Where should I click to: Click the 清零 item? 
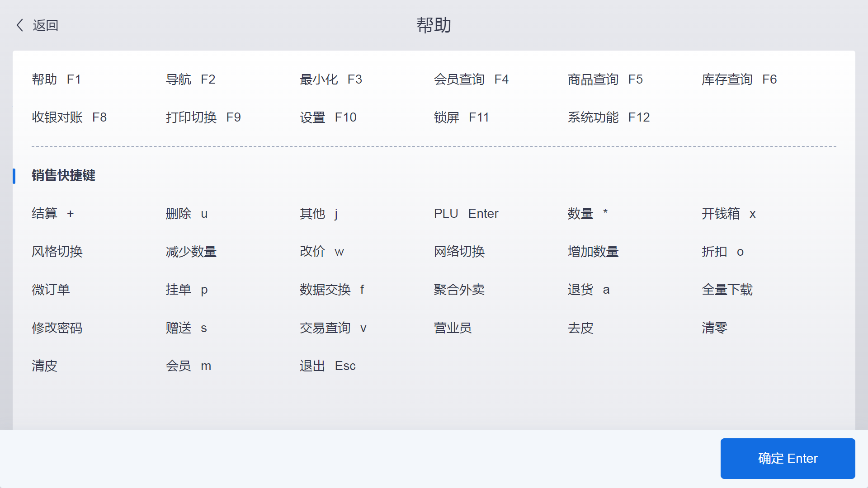(x=714, y=328)
